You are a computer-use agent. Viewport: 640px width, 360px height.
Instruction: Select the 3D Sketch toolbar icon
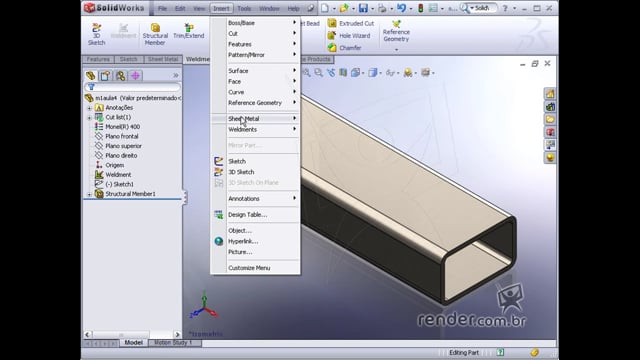[x=97, y=28]
